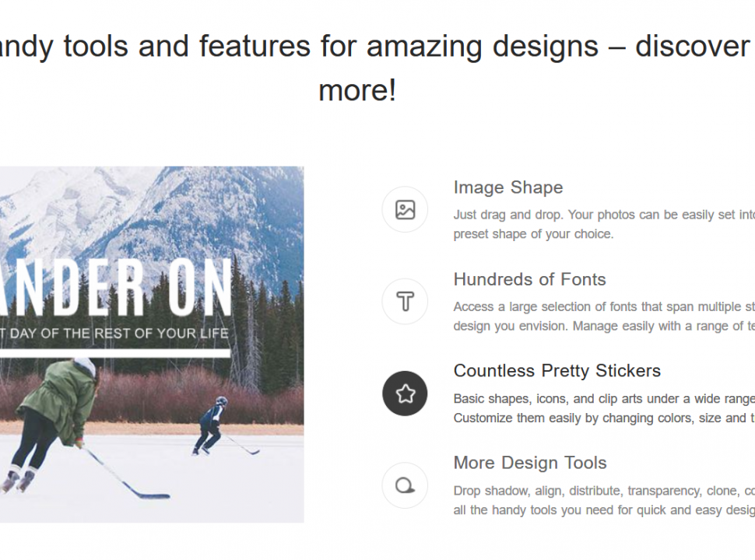Open the Image Shape heading
Screen dimensions: 755x560
coord(507,187)
